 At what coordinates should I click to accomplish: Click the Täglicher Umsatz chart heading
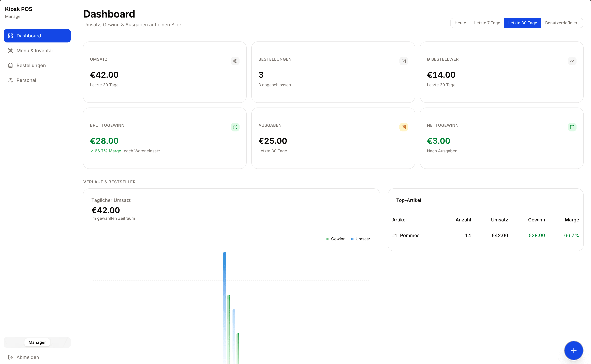point(111,200)
